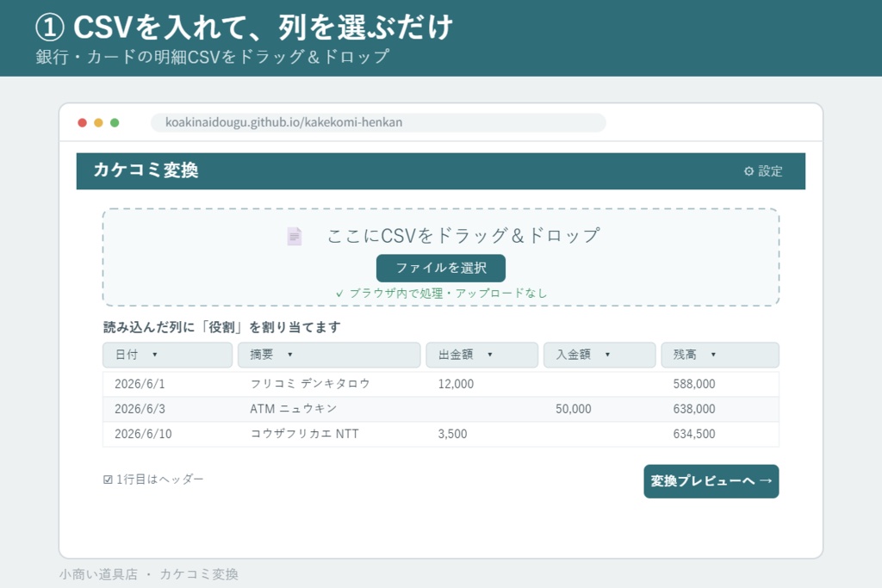The image size is (882, 588).
Task: Click the ファイルを選択 button
Action: 440,268
